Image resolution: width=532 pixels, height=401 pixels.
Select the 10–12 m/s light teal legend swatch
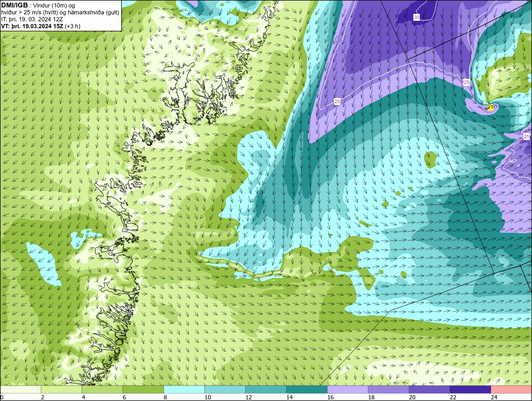225,389
